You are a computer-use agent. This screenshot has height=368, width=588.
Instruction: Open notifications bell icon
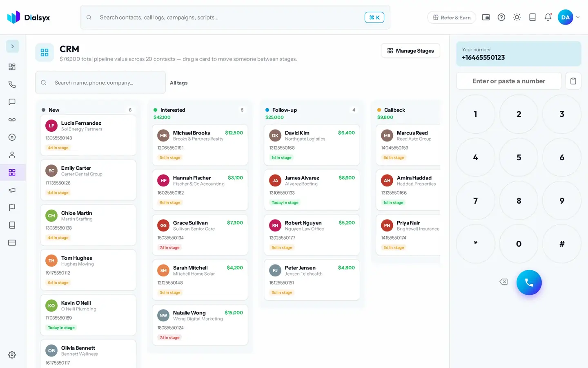pyautogui.click(x=548, y=17)
